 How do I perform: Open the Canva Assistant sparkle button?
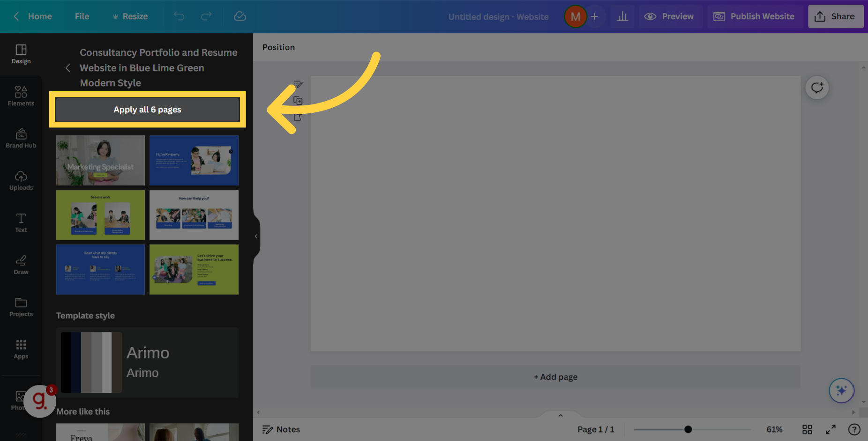[841, 390]
